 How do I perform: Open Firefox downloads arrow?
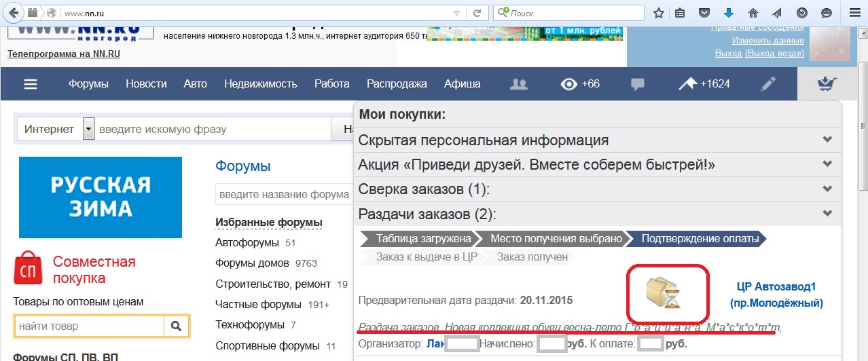tap(728, 13)
